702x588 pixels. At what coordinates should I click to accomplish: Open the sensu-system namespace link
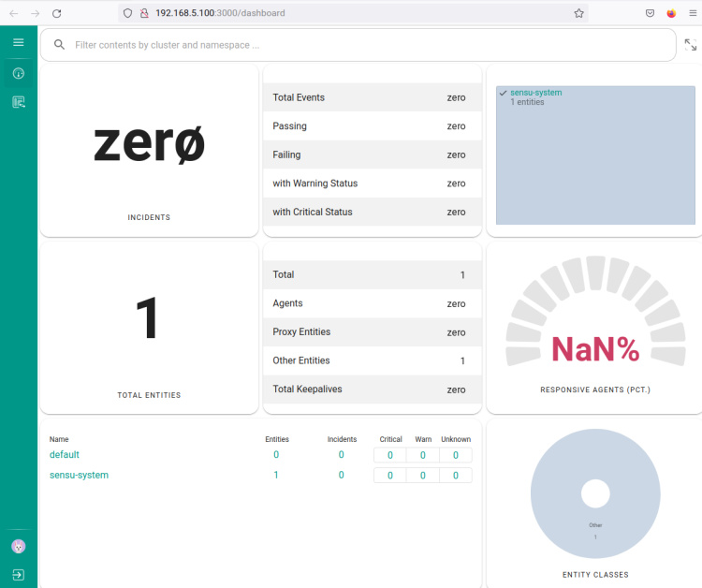coord(79,476)
